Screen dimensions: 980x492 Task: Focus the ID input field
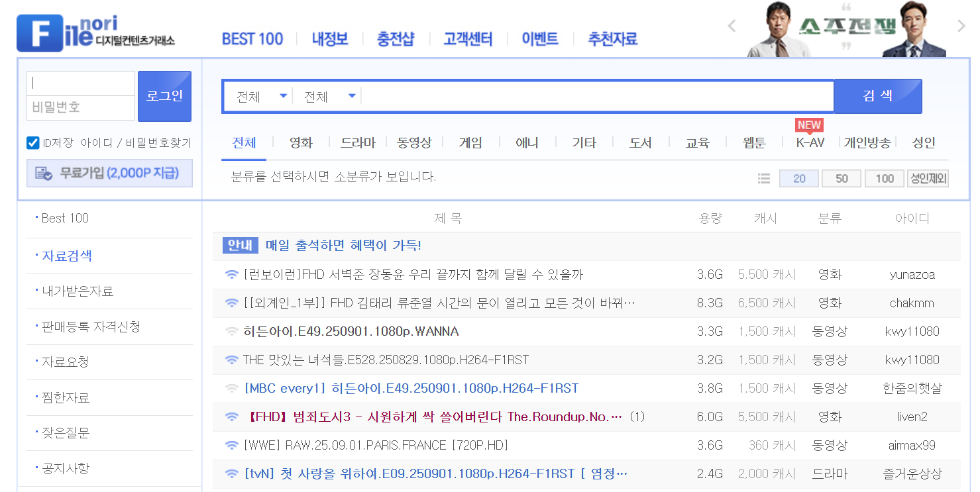(x=81, y=83)
